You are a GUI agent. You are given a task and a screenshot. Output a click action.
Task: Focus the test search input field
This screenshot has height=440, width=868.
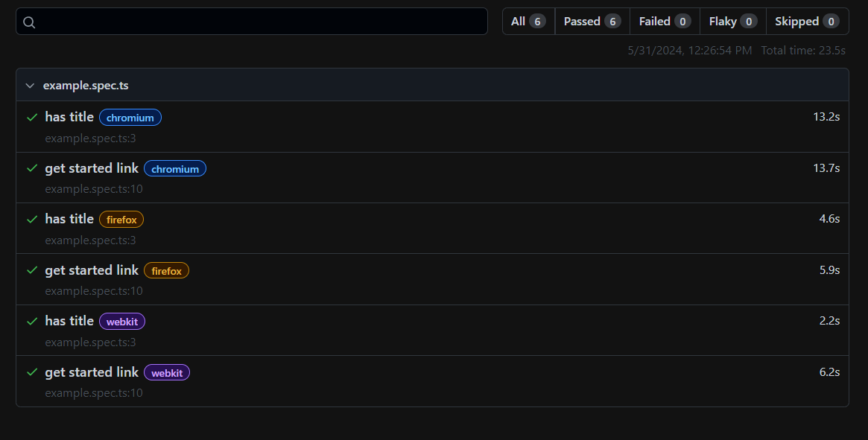point(261,22)
